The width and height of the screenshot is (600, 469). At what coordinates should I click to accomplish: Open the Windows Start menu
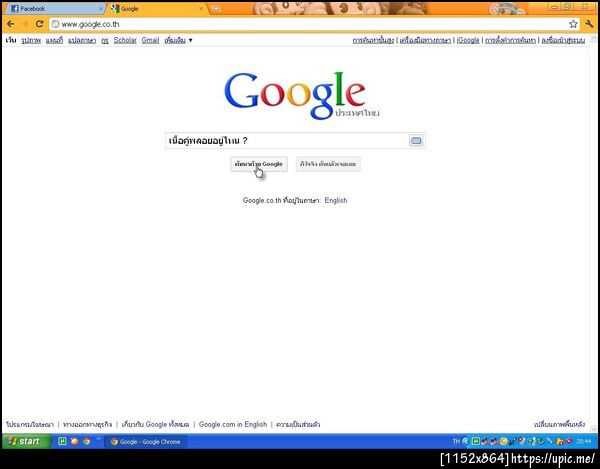coord(25,441)
